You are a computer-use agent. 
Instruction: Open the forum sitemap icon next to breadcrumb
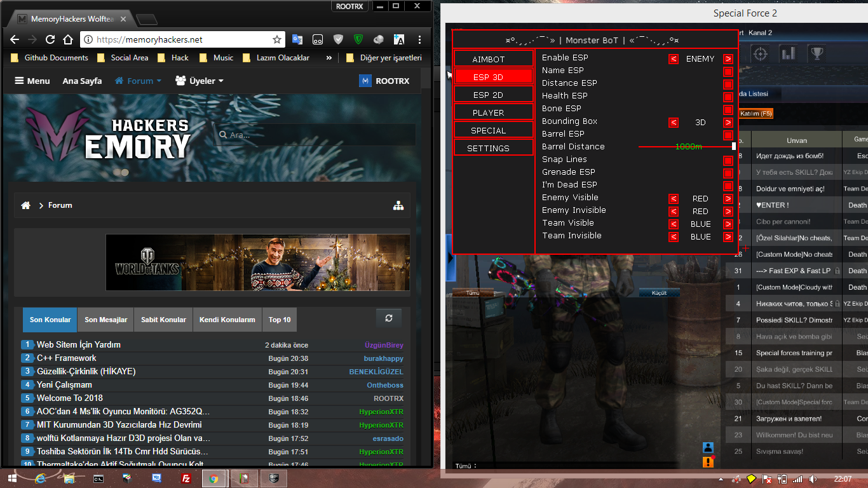[398, 205]
